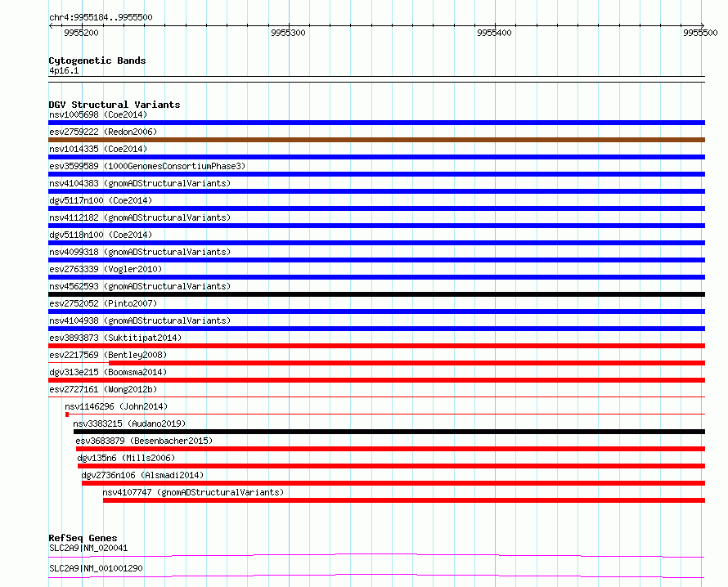Click the 9955500 ruler position
Screen dimensions: 728x587
point(701,33)
